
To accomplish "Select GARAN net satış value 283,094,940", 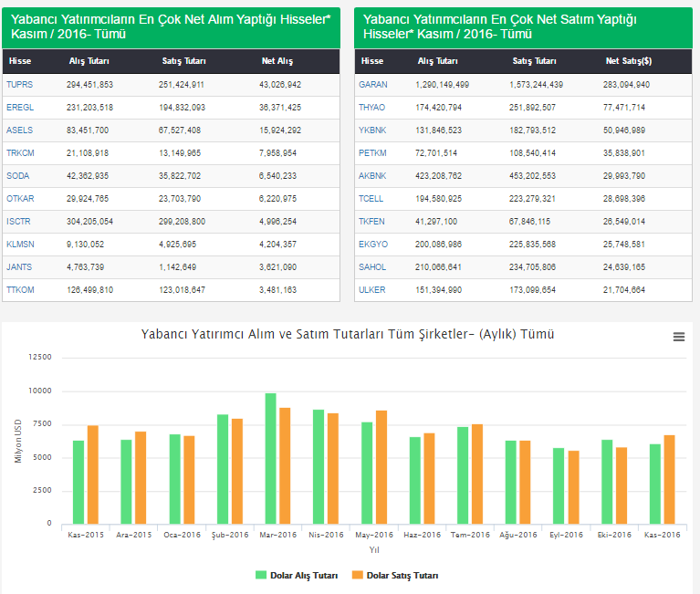I will [626, 84].
